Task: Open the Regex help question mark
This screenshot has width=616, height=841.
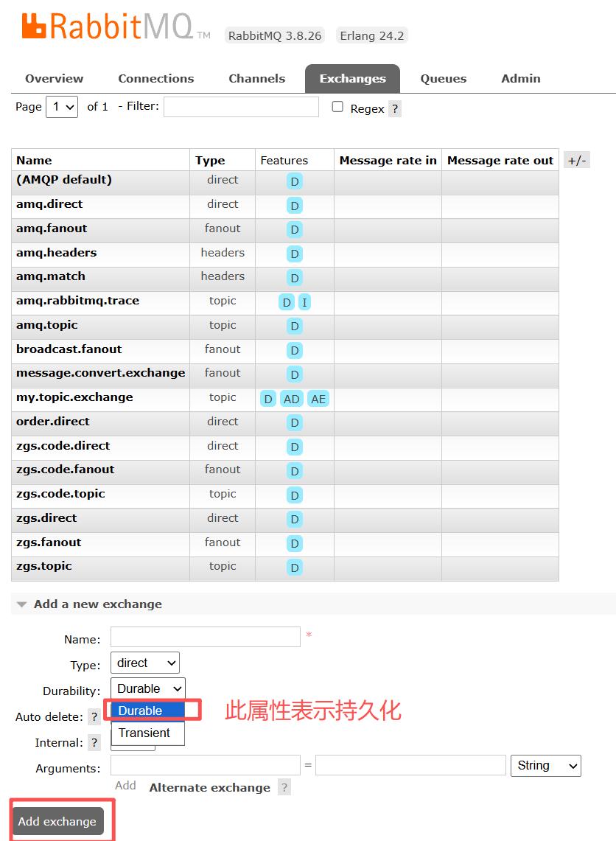Action: coord(395,109)
